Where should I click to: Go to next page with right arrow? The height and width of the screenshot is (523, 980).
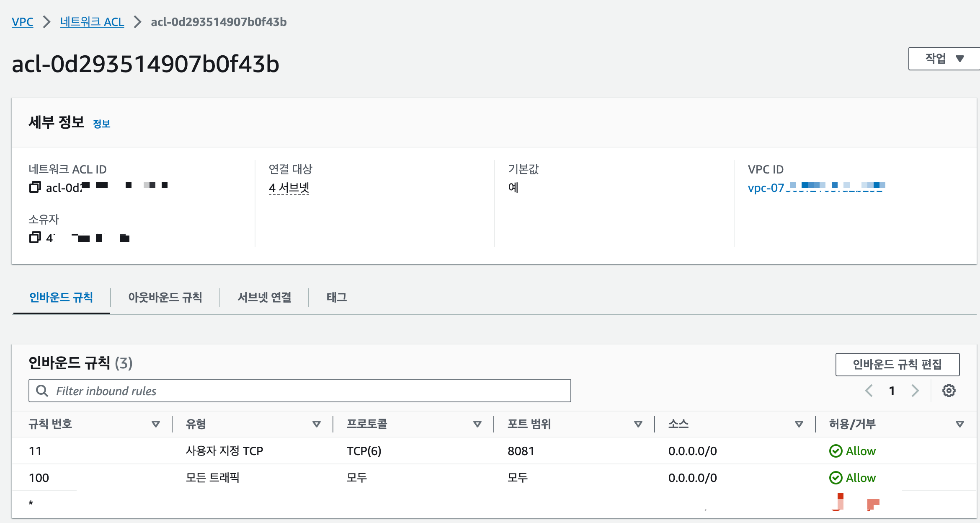(x=915, y=391)
